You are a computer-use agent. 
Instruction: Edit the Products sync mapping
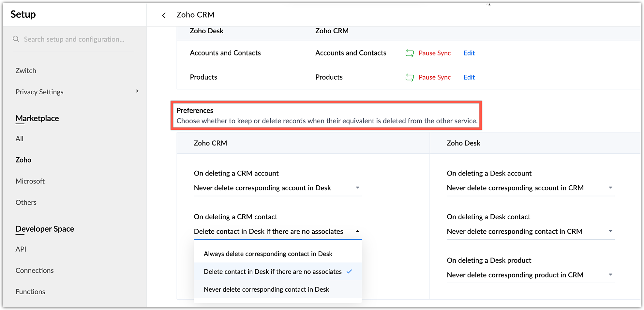[469, 77]
